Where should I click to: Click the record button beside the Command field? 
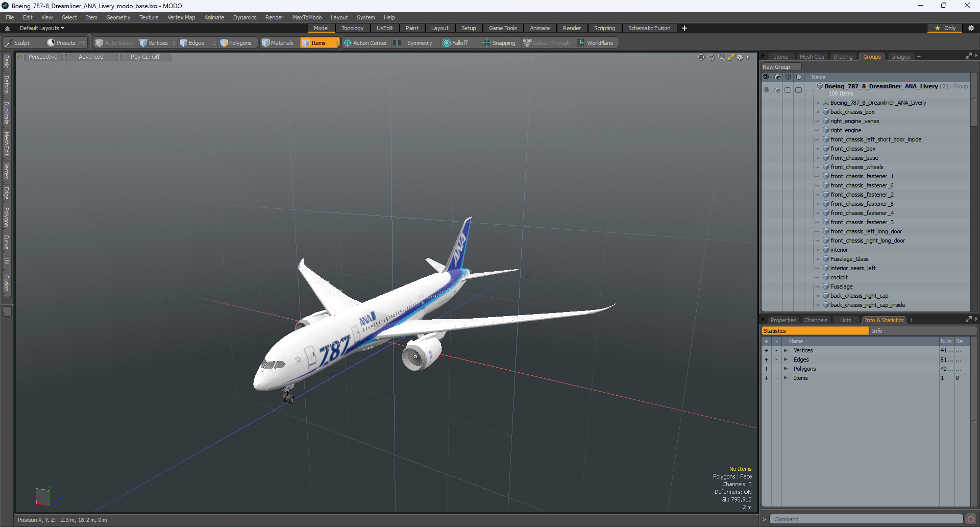tap(971, 519)
